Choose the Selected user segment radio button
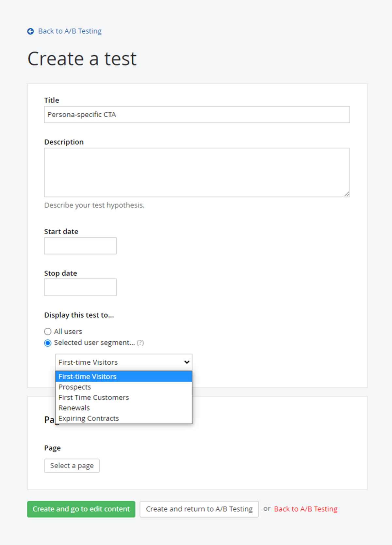Image resolution: width=392 pixels, height=545 pixels. pos(48,343)
